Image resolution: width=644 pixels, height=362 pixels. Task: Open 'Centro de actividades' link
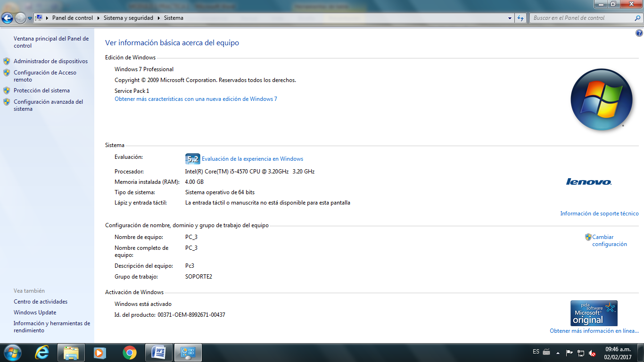pyautogui.click(x=41, y=302)
